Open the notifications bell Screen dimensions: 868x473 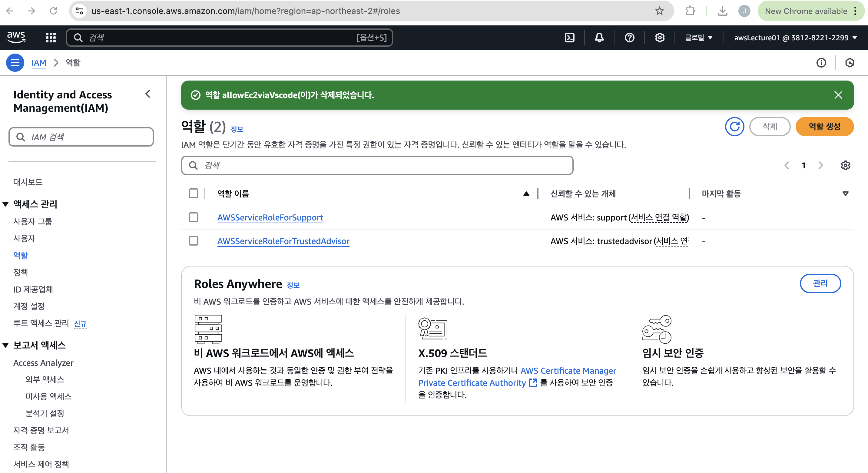click(x=599, y=37)
